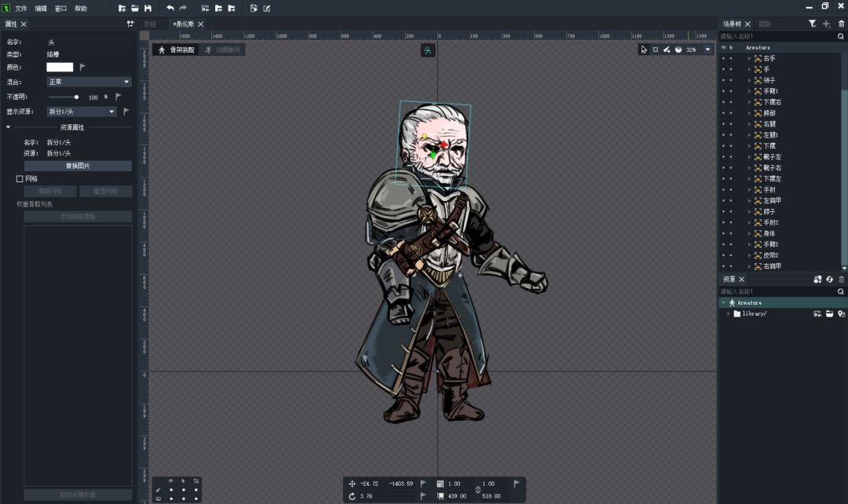Save the project with floppy disk icon
Image resolution: width=848 pixels, height=504 pixels.
tap(148, 8)
